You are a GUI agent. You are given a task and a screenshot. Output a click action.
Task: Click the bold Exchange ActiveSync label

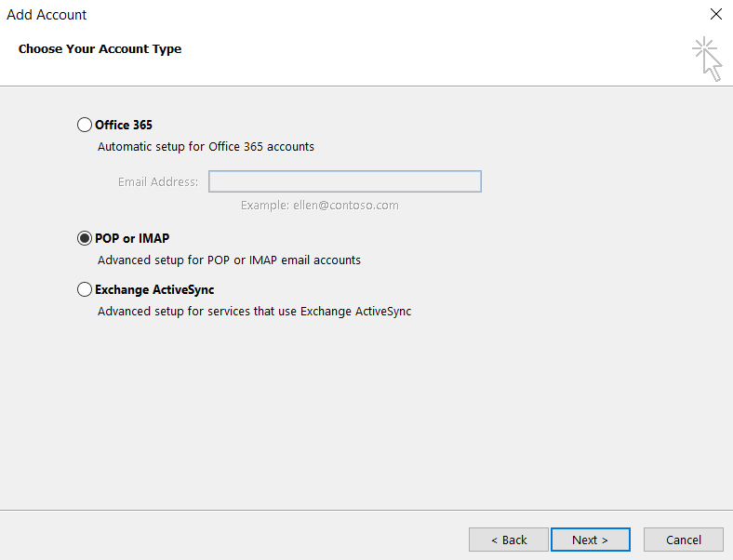(x=154, y=290)
